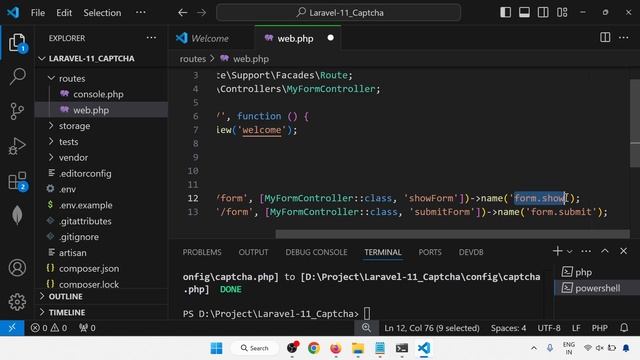Select the powershell terminal instance
Image resolution: width=640 pixels, height=360 pixels.
click(x=596, y=288)
